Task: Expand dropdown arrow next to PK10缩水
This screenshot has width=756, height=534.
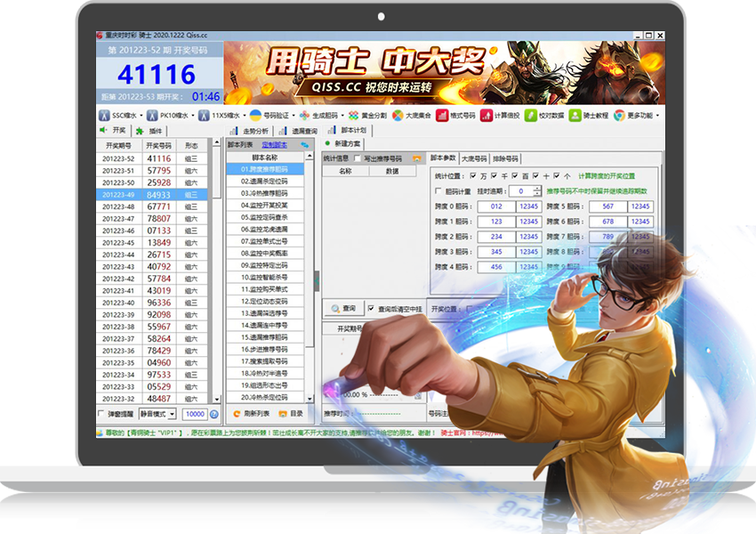Action: click(193, 116)
